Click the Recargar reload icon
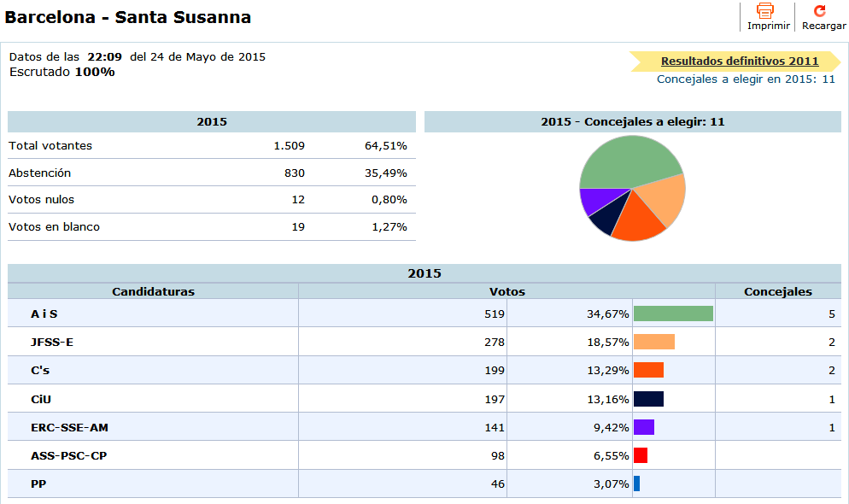The image size is (849, 504). click(x=820, y=11)
